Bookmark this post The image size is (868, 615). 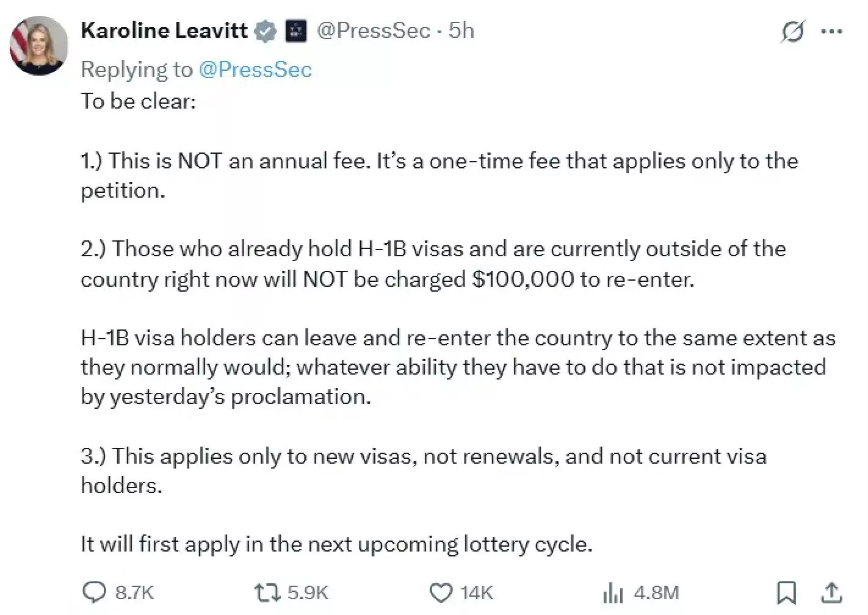(x=786, y=592)
